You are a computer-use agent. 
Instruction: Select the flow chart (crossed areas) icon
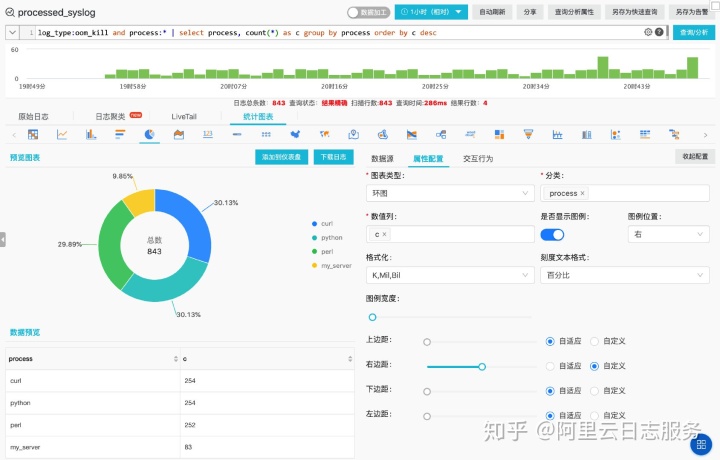coord(412,135)
